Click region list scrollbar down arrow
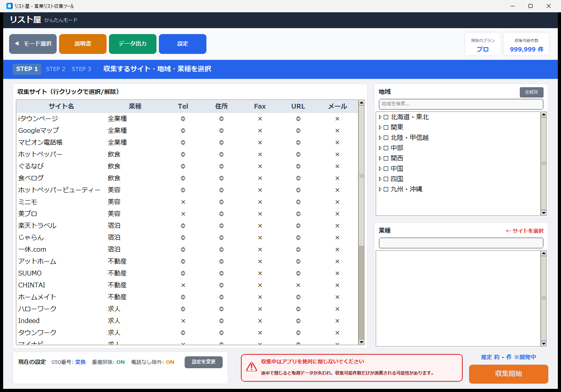 click(544, 213)
